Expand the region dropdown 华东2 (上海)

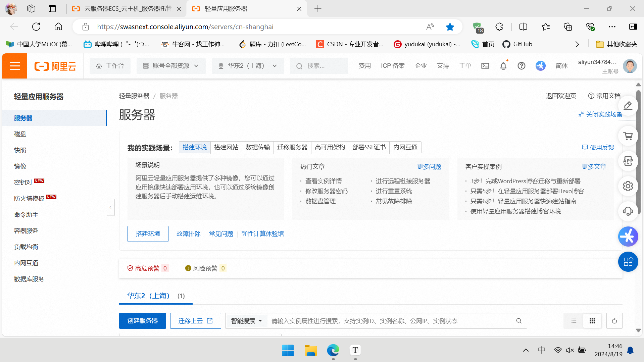click(248, 66)
